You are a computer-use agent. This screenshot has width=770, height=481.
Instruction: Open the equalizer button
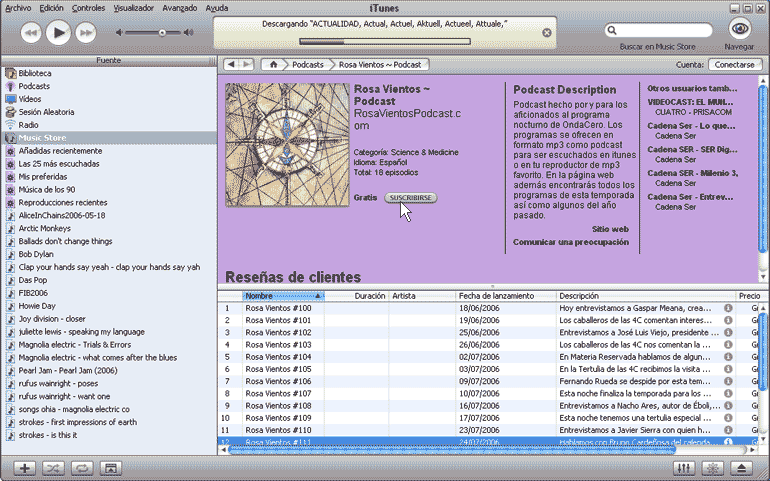(684, 468)
